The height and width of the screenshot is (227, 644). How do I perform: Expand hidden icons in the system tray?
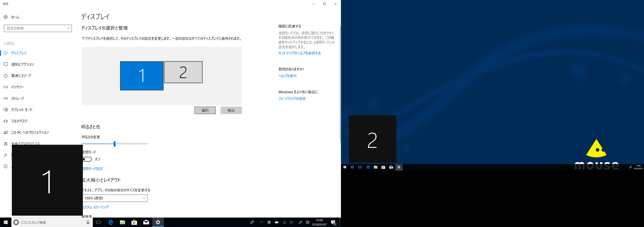262,222
